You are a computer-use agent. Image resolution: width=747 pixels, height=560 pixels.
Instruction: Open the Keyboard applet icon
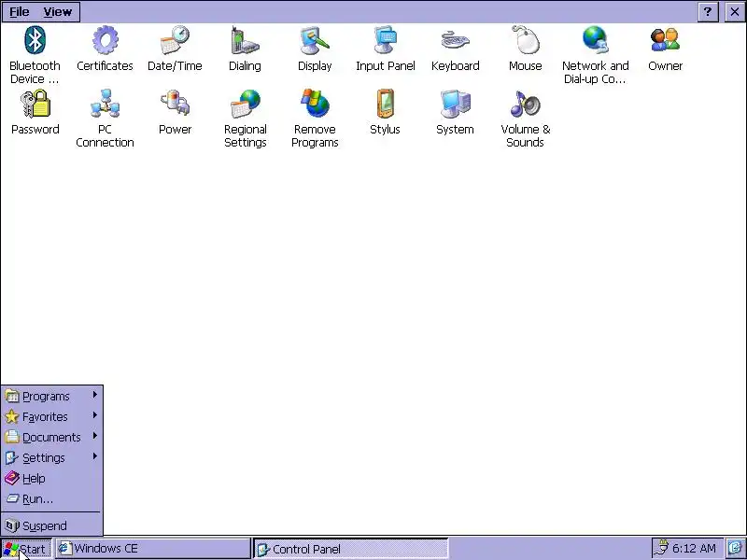point(455,40)
